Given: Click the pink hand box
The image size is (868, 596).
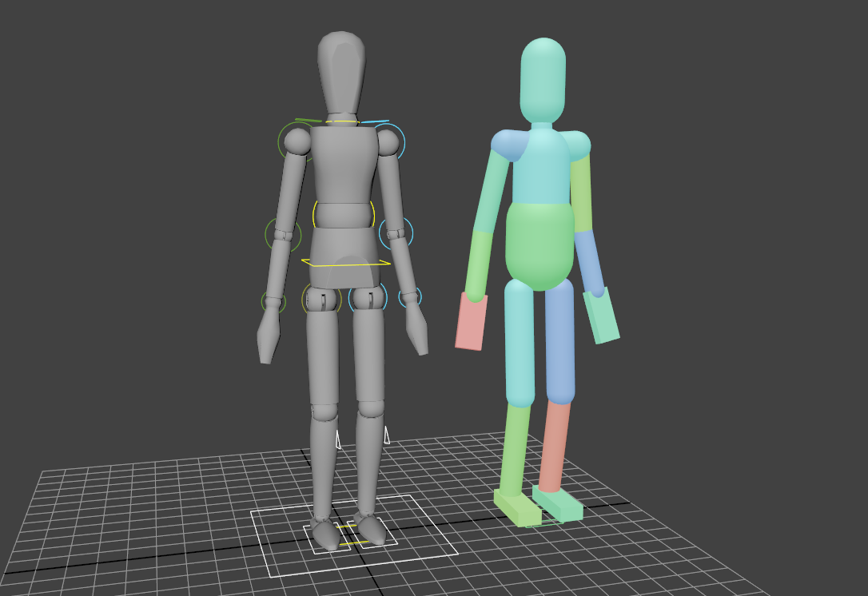Looking at the screenshot, I should click(471, 321).
